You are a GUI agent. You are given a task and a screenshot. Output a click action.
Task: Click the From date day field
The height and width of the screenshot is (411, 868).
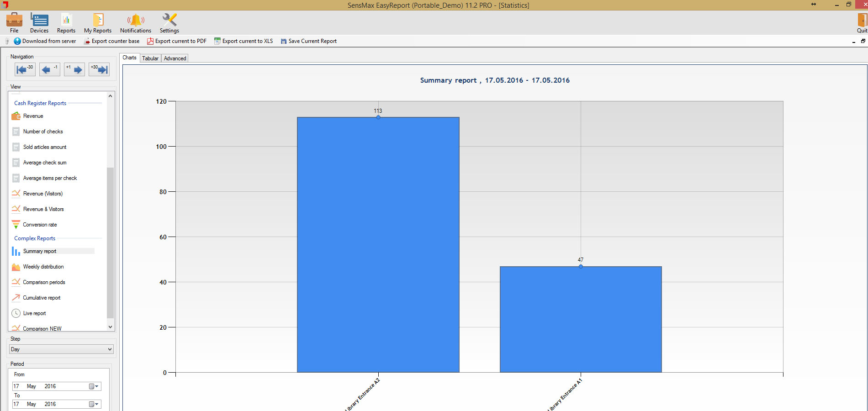tap(16, 386)
